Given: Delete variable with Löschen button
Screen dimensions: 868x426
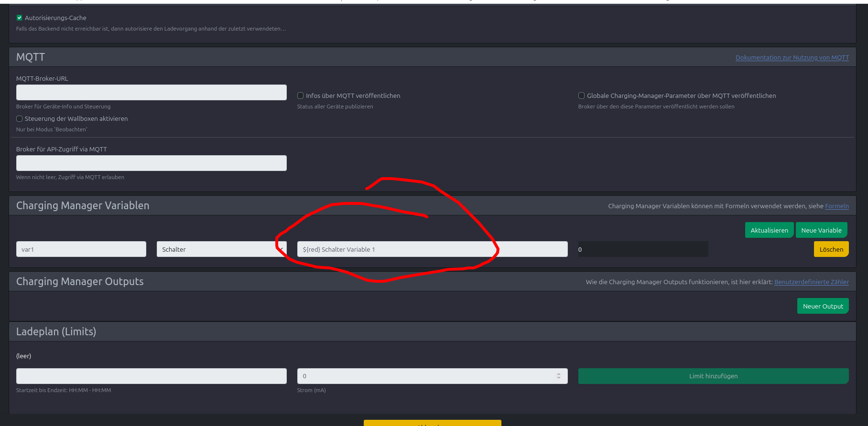Looking at the screenshot, I should (x=831, y=249).
